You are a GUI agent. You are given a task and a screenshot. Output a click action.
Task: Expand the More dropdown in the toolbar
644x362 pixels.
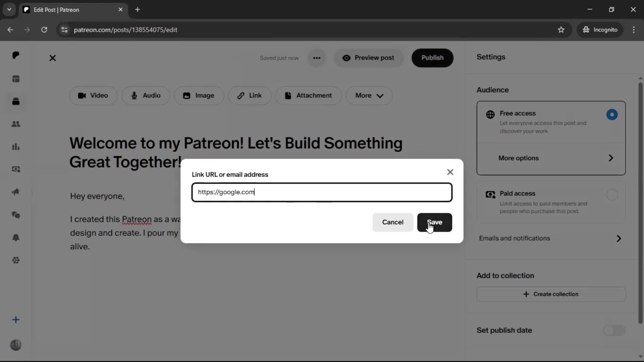tap(369, 96)
